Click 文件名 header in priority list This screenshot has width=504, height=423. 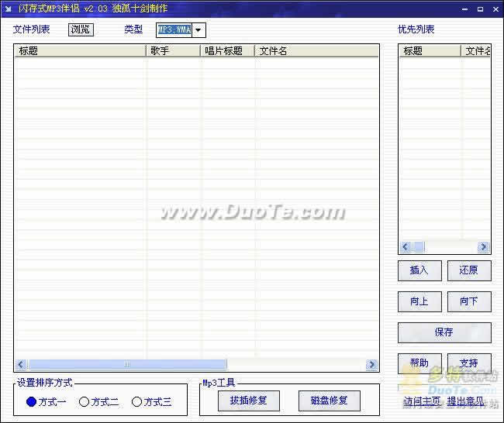[476, 51]
